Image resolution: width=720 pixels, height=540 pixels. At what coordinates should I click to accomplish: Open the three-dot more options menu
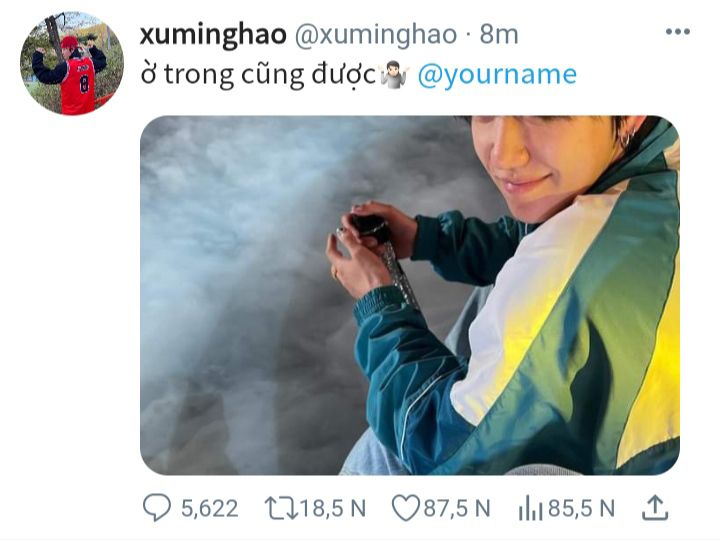(x=678, y=32)
